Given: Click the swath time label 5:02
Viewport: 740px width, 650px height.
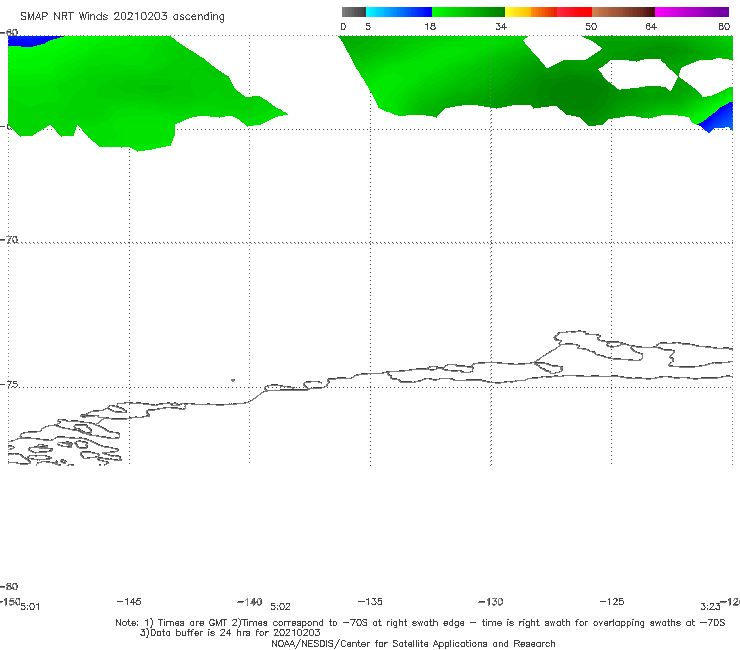Looking at the screenshot, I should pos(280,607).
